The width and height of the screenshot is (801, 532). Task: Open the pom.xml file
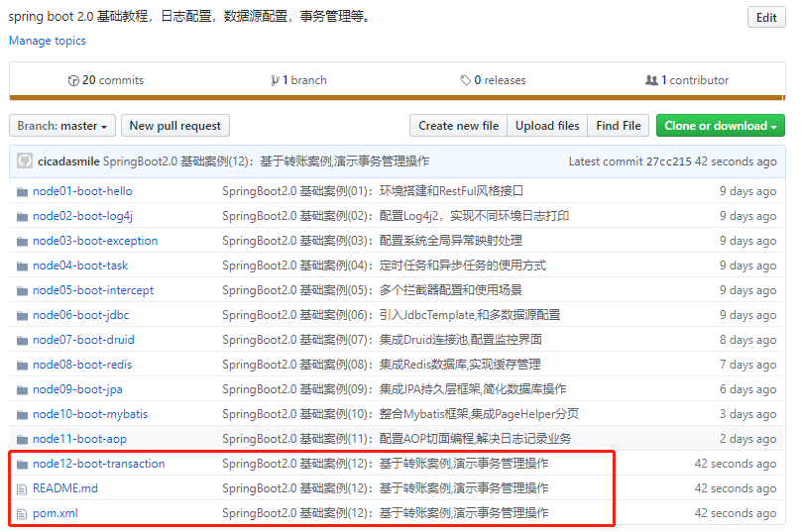pyautogui.click(x=56, y=513)
